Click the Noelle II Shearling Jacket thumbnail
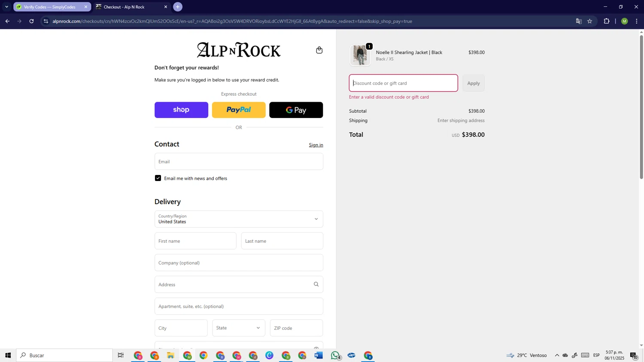The width and height of the screenshot is (644, 362). pyautogui.click(x=360, y=55)
